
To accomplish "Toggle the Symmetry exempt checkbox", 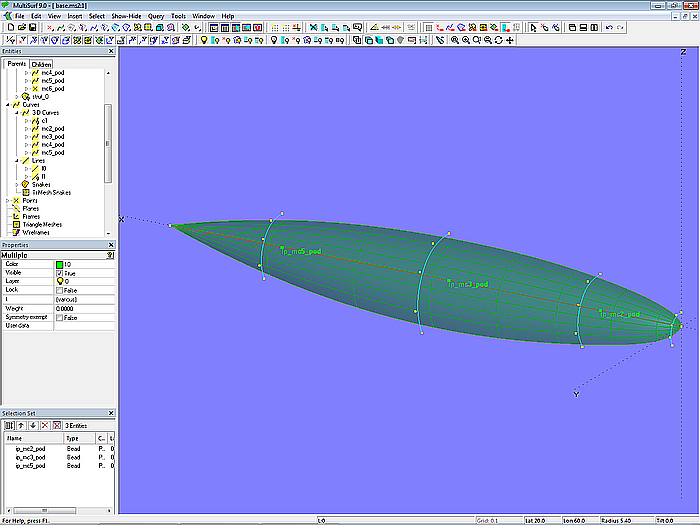I will [60, 317].
